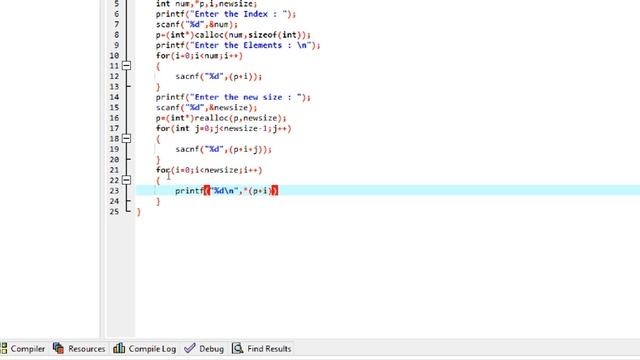Click the sacnf call on line 12
Viewport: 640px width, 360px height.
219,76
